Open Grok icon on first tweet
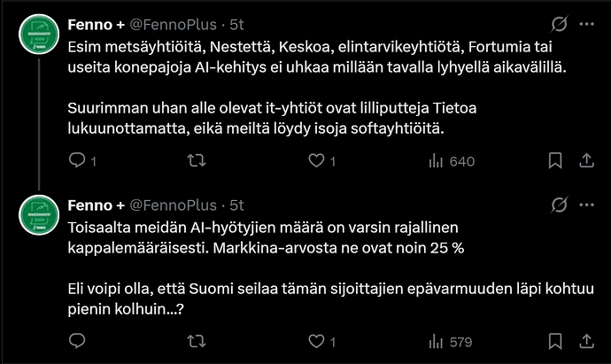 [559, 24]
